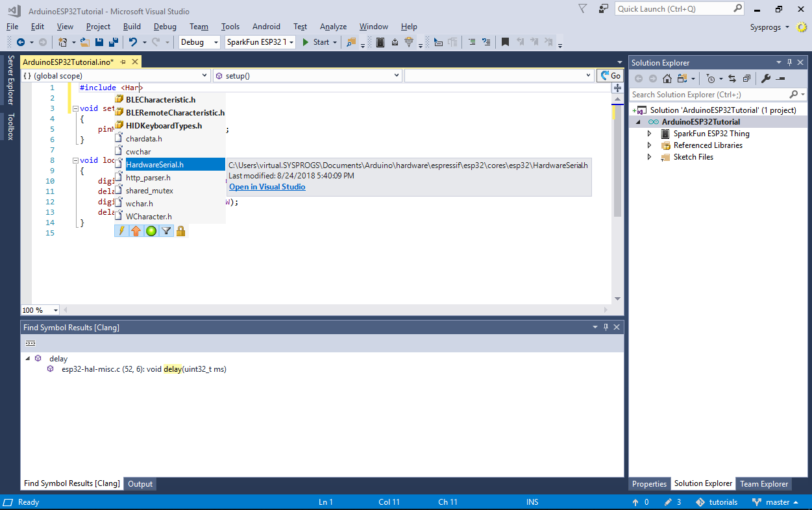Select http_parser.h suggestion
Image resolution: width=812 pixels, height=510 pixels.
[169, 178]
